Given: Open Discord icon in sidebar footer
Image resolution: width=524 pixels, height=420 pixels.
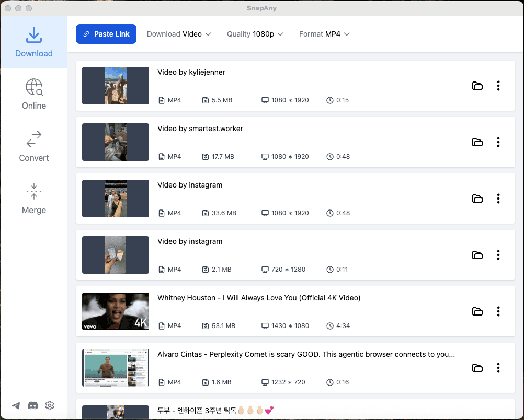Looking at the screenshot, I should coord(33,405).
